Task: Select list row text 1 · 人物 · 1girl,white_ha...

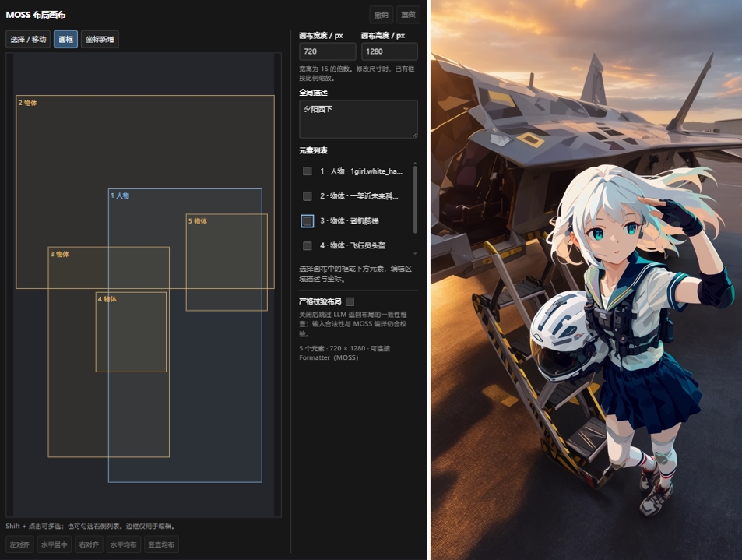Action: click(361, 171)
